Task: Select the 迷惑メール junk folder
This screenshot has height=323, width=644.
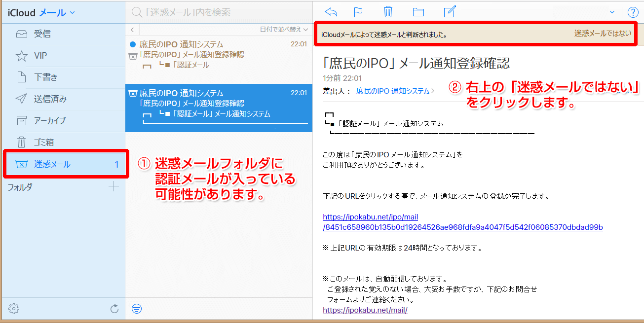Action: pyautogui.click(x=64, y=164)
